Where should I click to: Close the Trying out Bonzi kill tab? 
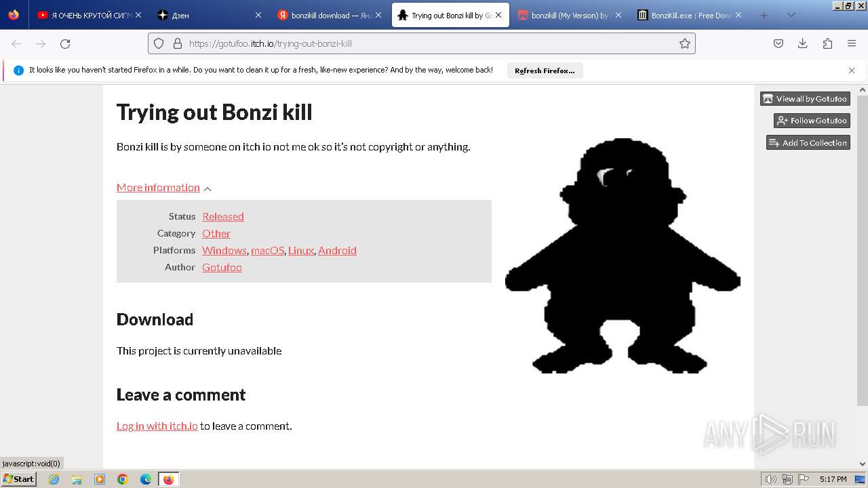click(x=499, y=15)
